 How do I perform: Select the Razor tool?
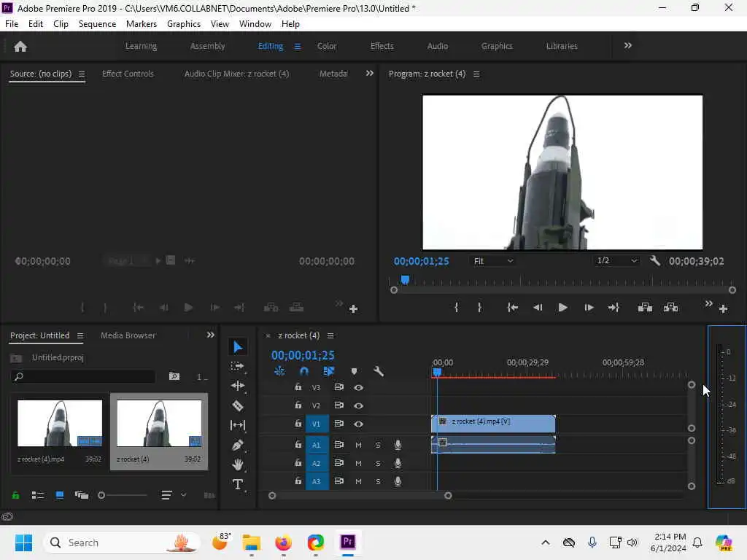[238, 405]
